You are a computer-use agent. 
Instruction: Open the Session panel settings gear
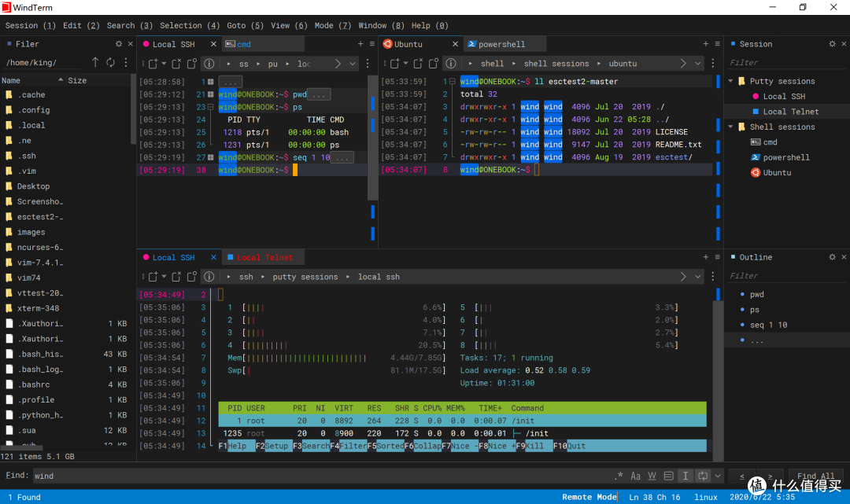point(832,44)
